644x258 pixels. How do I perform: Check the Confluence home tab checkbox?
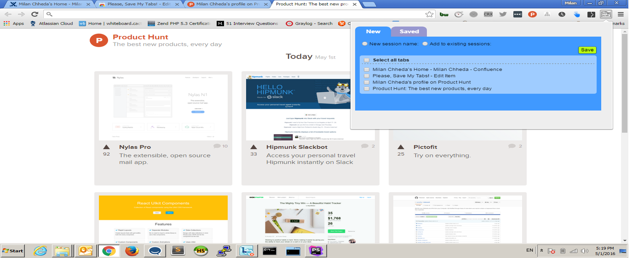pos(367,70)
